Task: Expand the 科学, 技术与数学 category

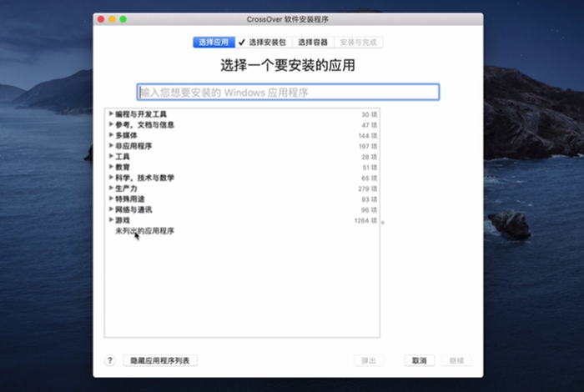Action: tap(111, 177)
